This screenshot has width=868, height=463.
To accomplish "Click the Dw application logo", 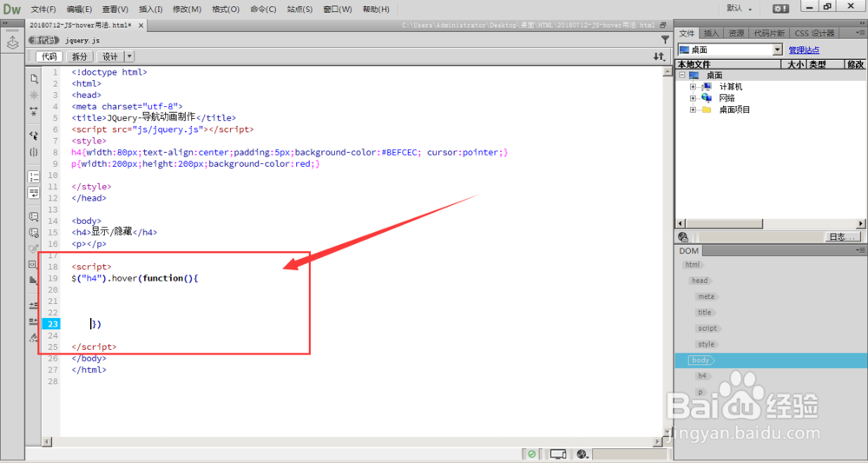I will 12,9.
